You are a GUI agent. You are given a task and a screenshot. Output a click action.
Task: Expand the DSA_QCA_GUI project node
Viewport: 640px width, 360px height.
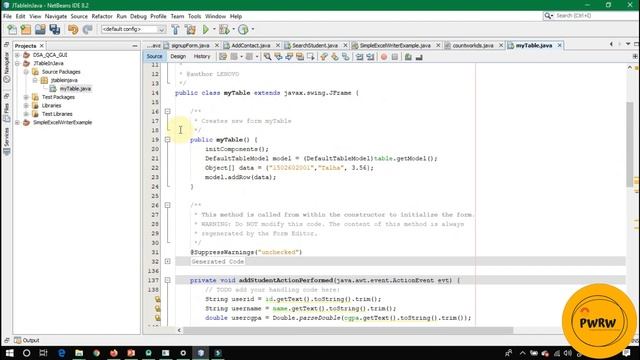pyautogui.click(x=17, y=55)
